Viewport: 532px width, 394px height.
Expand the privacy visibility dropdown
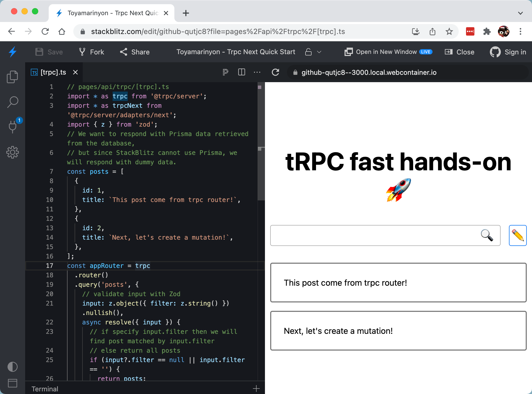[319, 52]
